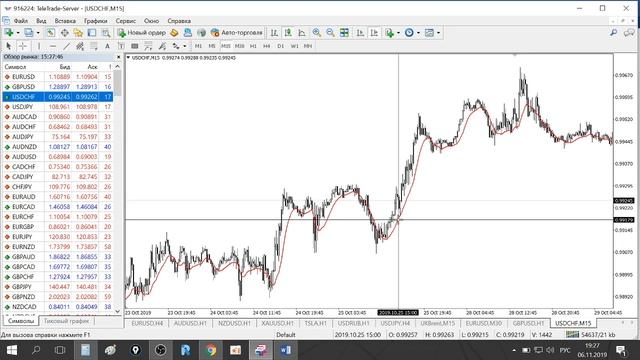Viewport: 640px width, 360px height.
Task: Open the Вставка menu
Action: (65, 21)
